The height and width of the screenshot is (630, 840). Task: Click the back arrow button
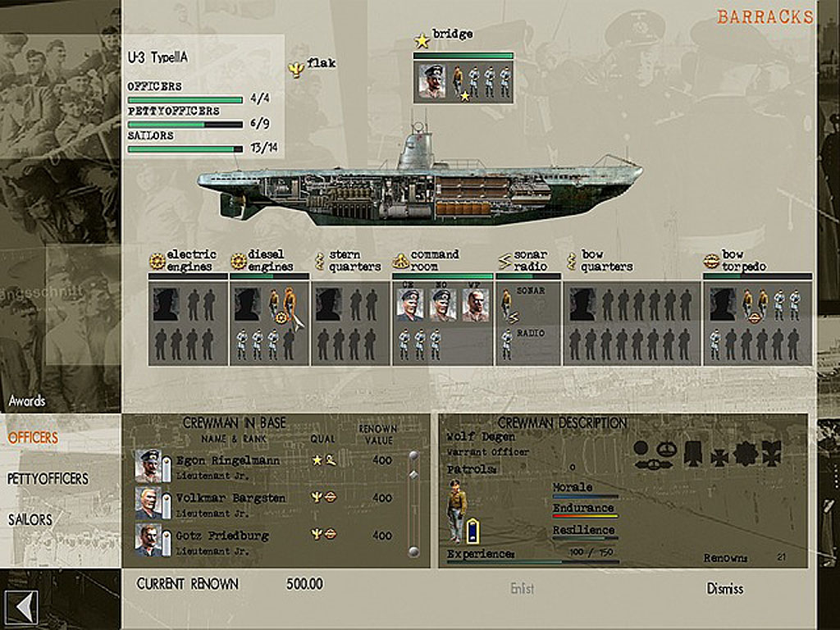point(18,609)
